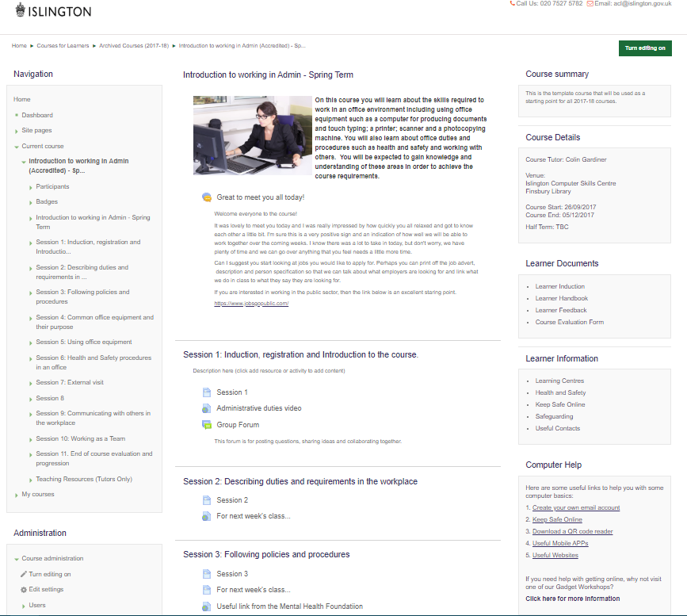Screen dimensions: 687x616
Task: Click the Dashboard bullet icon in Navigation
Action: (x=17, y=115)
